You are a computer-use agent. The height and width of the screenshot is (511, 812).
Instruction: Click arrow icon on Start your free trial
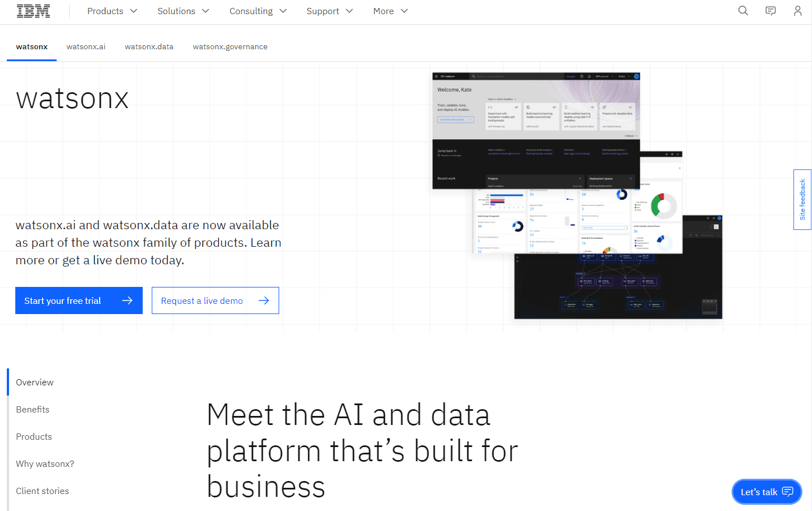(x=127, y=300)
